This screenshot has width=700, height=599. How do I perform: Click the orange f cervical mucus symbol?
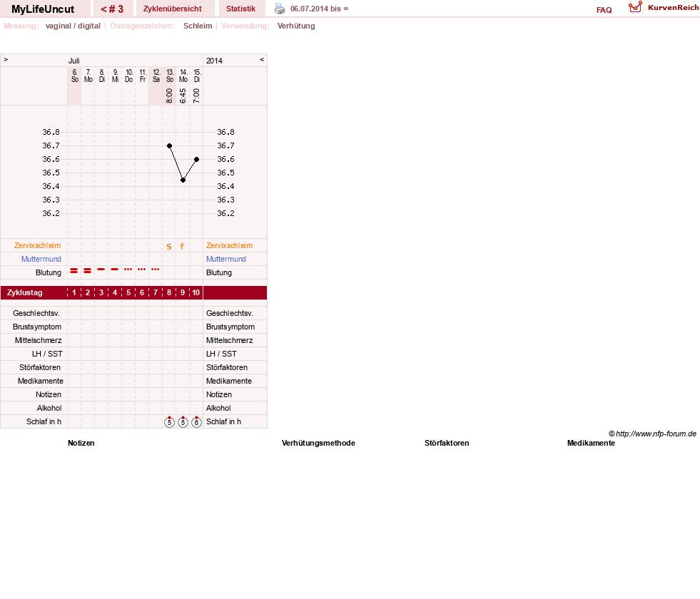pyautogui.click(x=182, y=246)
